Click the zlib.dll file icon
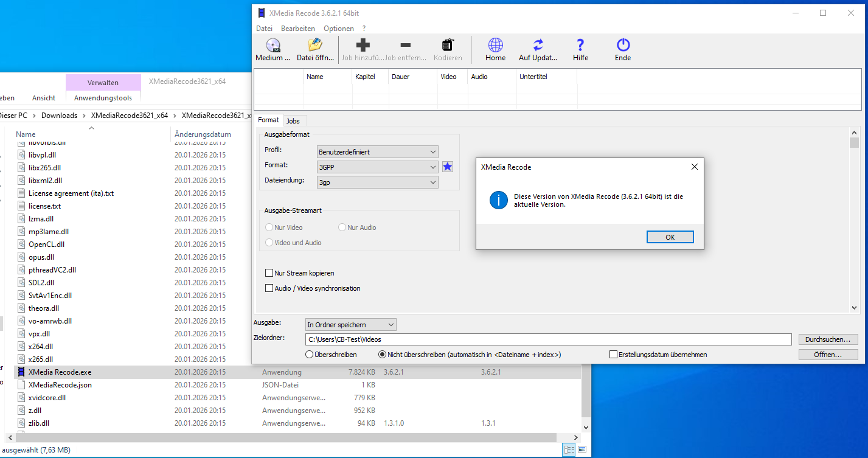This screenshot has height=458, width=868. 21,423
